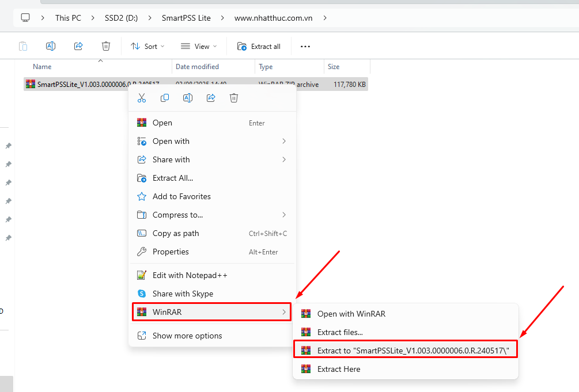Viewport: 579px width, 392px height.
Task: Expand the Open with submenu arrow
Action: pyautogui.click(x=284, y=142)
